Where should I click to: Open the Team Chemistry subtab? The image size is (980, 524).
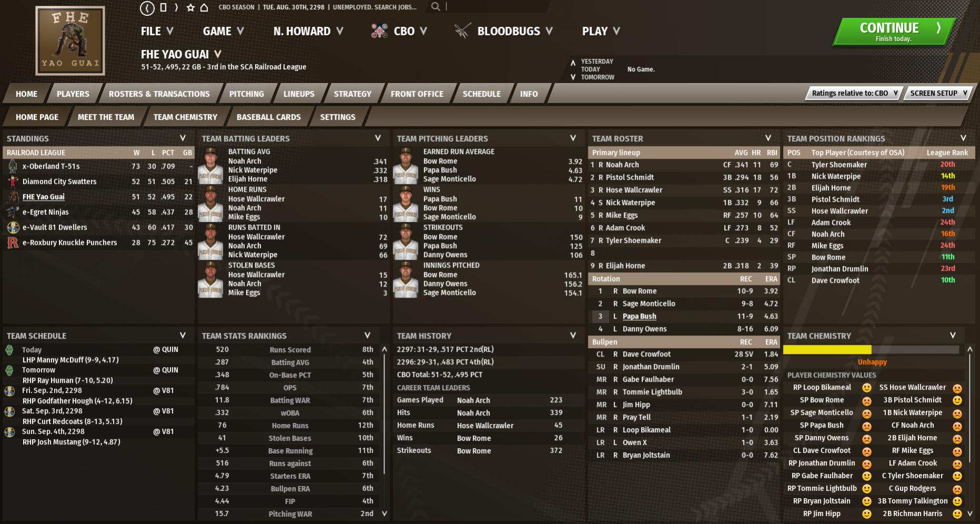click(x=185, y=117)
